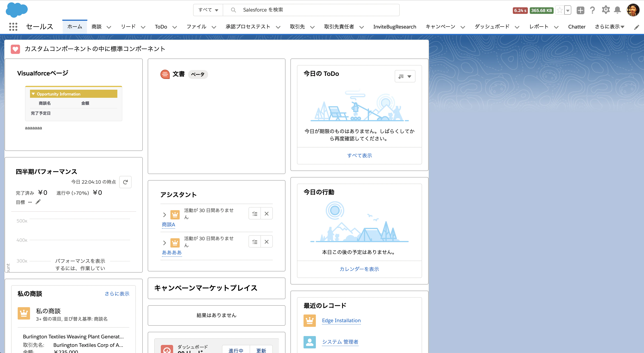Open the Setup gear icon
Image resolution: width=644 pixels, height=353 pixels.
[606, 10]
